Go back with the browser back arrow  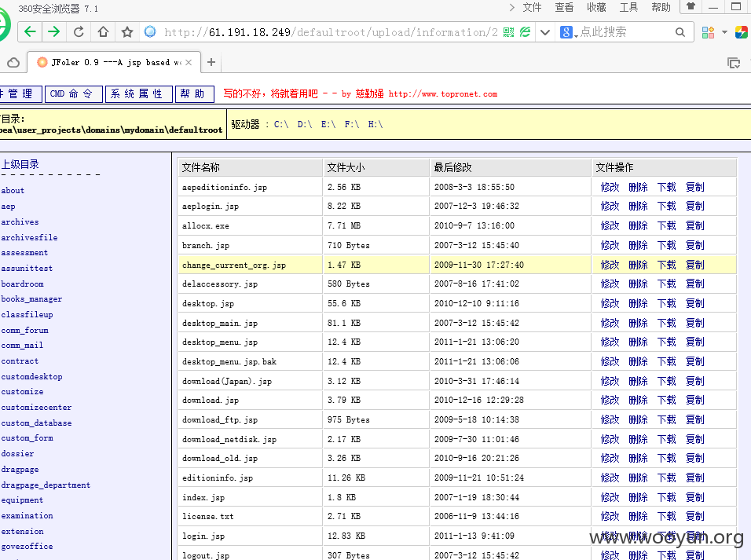30,32
